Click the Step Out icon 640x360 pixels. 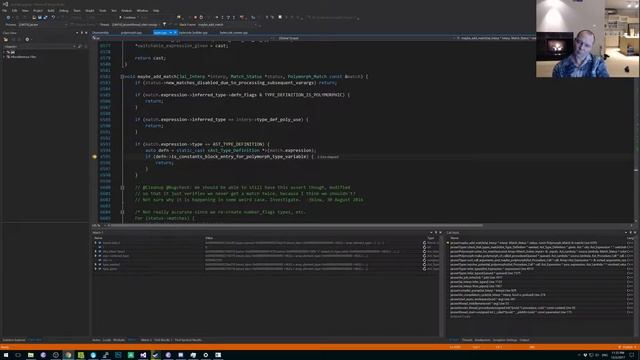(x=233, y=17)
